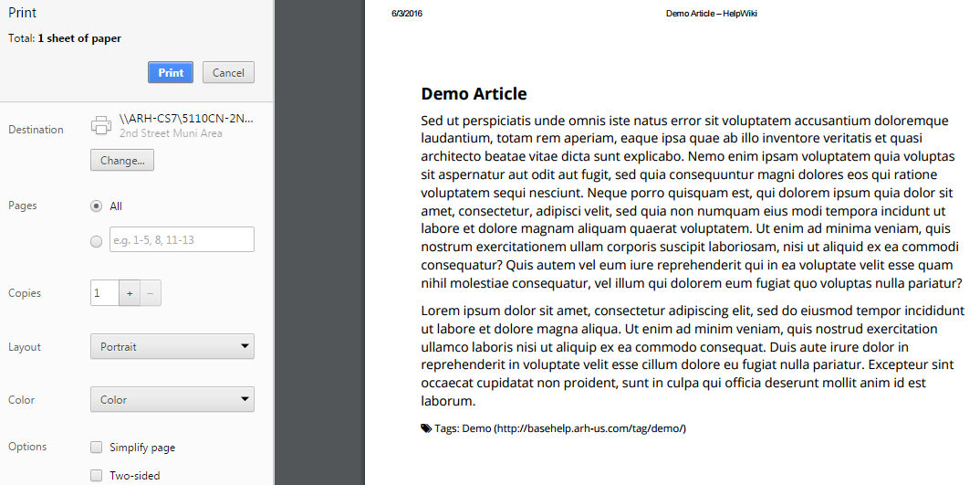Image resolution: width=980 pixels, height=485 pixels.
Task: Cancel the print dialog
Action: (x=228, y=72)
